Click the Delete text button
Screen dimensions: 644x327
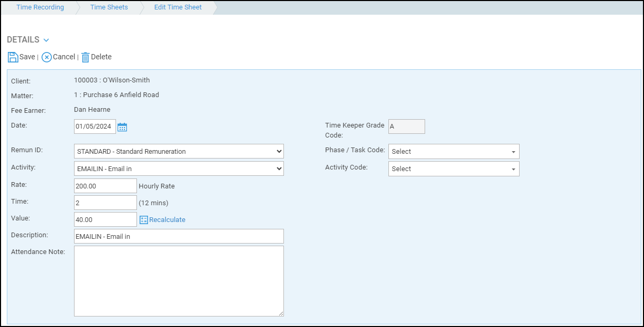pyautogui.click(x=101, y=57)
